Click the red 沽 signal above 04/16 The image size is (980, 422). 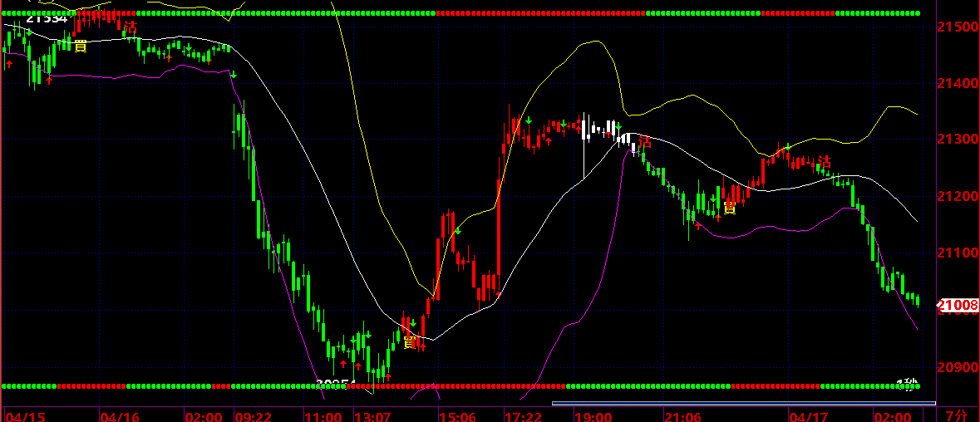[x=130, y=27]
